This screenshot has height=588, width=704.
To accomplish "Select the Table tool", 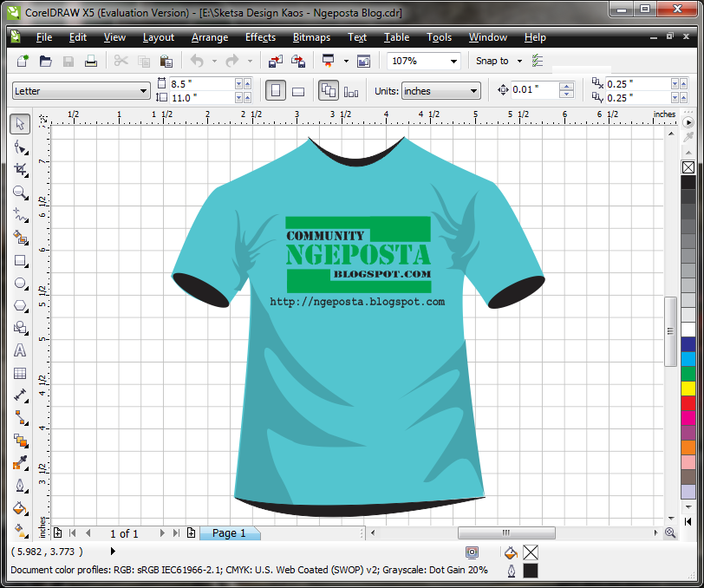I will pyautogui.click(x=20, y=373).
